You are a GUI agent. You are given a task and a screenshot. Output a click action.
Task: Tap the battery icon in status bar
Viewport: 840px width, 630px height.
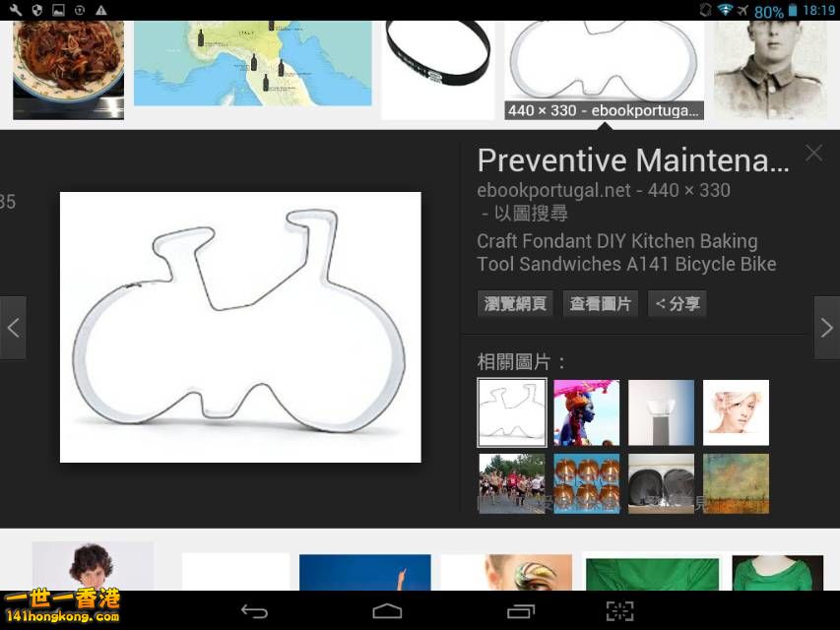click(x=793, y=10)
